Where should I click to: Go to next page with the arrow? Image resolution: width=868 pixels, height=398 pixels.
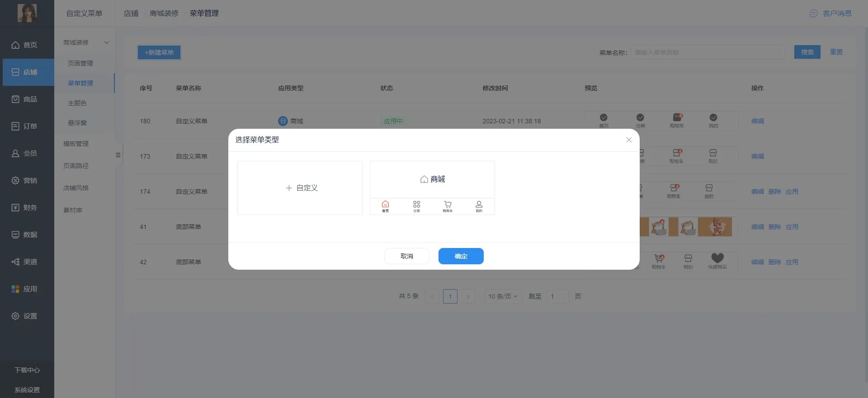coord(468,296)
